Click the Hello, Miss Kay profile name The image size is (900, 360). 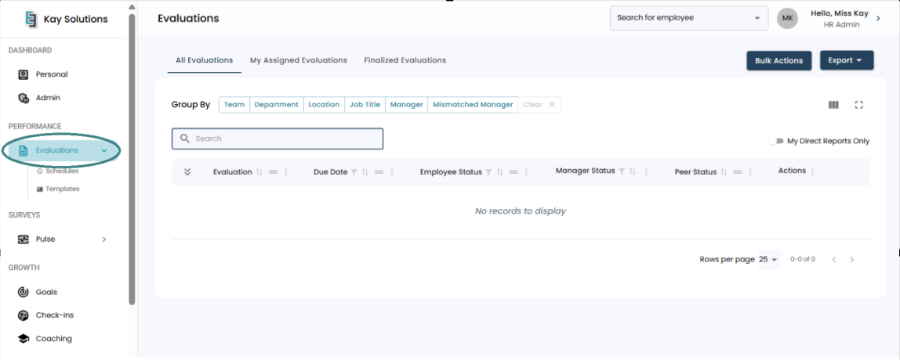[x=839, y=13]
